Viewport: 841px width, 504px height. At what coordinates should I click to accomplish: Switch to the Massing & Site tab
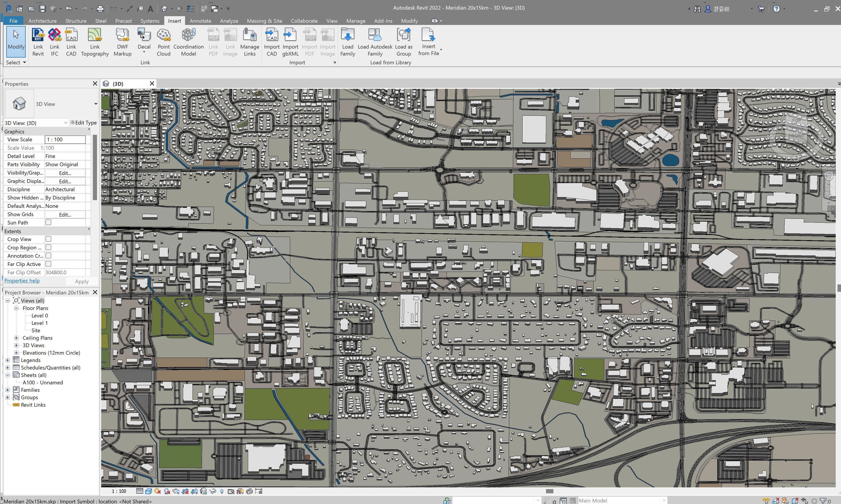(264, 21)
